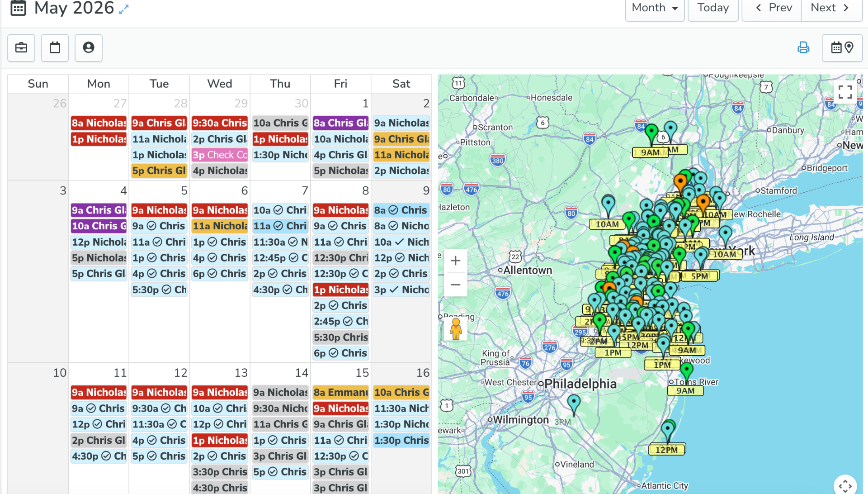
Task: Open the 11:30a event on May 12
Action: pyautogui.click(x=159, y=424)
